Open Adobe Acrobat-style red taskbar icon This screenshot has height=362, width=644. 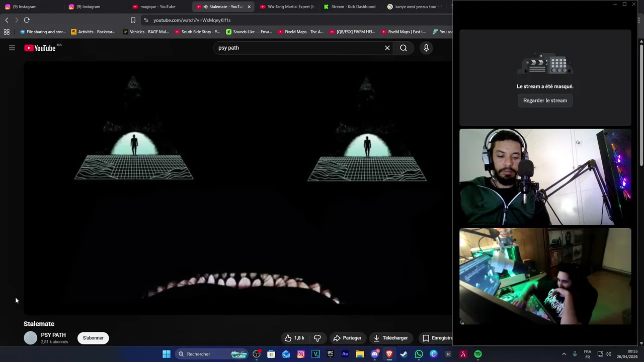point(463,354)
